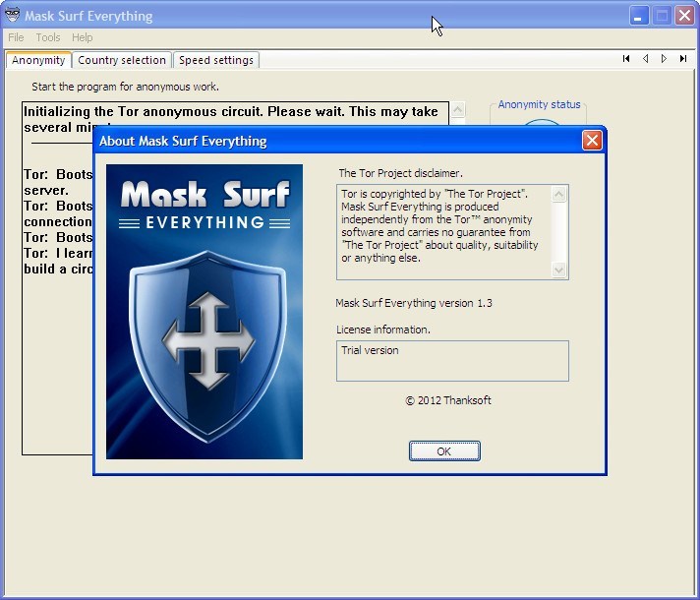Click the Trial version license field
700x600 pixels.
(452, 361)
